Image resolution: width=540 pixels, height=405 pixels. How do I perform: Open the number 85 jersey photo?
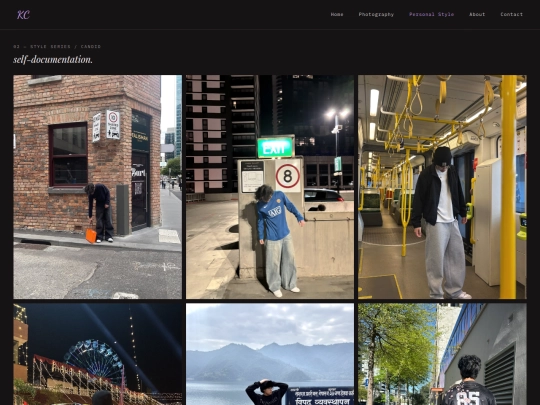click(x=442, y=354)
